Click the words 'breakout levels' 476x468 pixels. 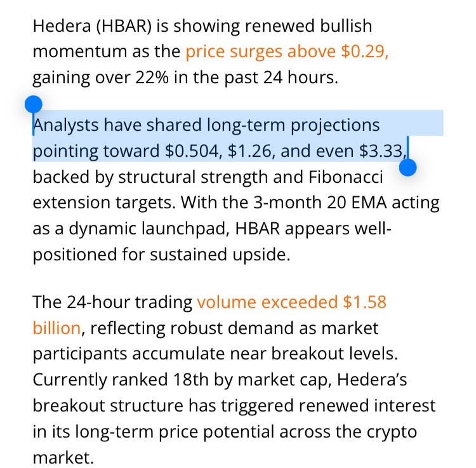click(x=334, y=354)
